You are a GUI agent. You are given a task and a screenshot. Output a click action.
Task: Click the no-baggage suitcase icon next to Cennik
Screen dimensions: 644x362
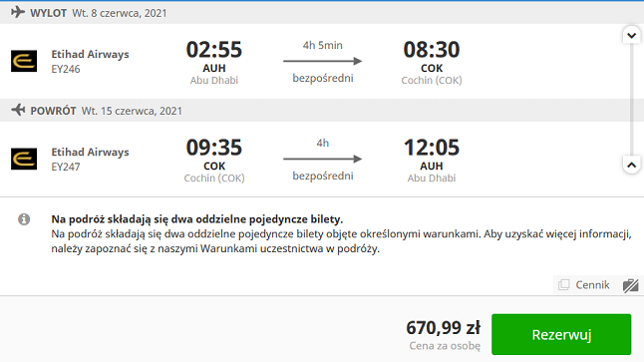pyautogui.click(x=631, y=285)
